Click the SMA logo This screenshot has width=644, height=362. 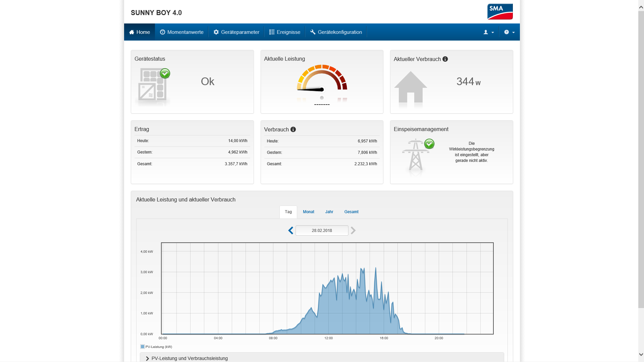pos(500,12)
